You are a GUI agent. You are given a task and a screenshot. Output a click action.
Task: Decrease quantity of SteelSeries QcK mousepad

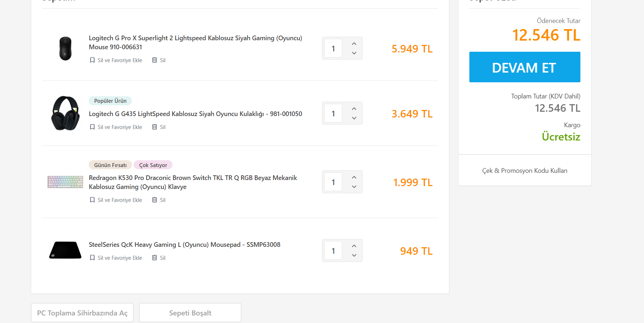[x=354, y=255]
